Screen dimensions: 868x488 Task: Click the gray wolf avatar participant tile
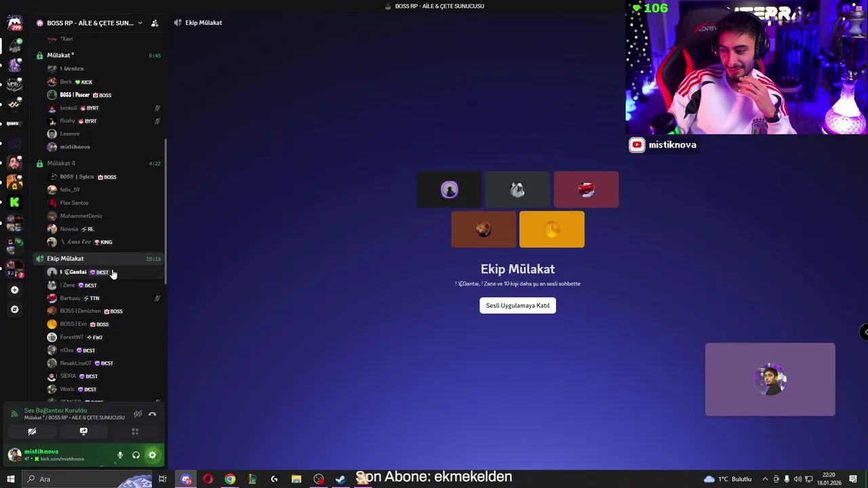tap(517, 190)
